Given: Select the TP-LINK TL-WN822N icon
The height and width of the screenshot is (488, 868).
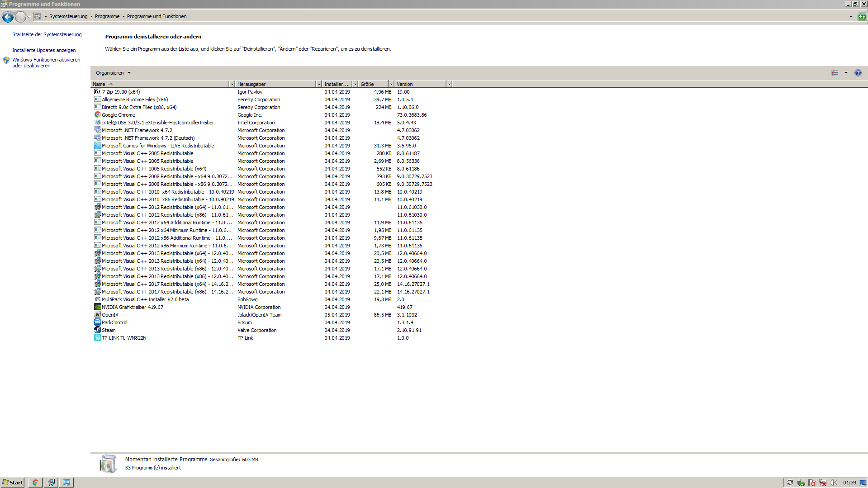Looking at the screenshot, I should tap(97, 338).
